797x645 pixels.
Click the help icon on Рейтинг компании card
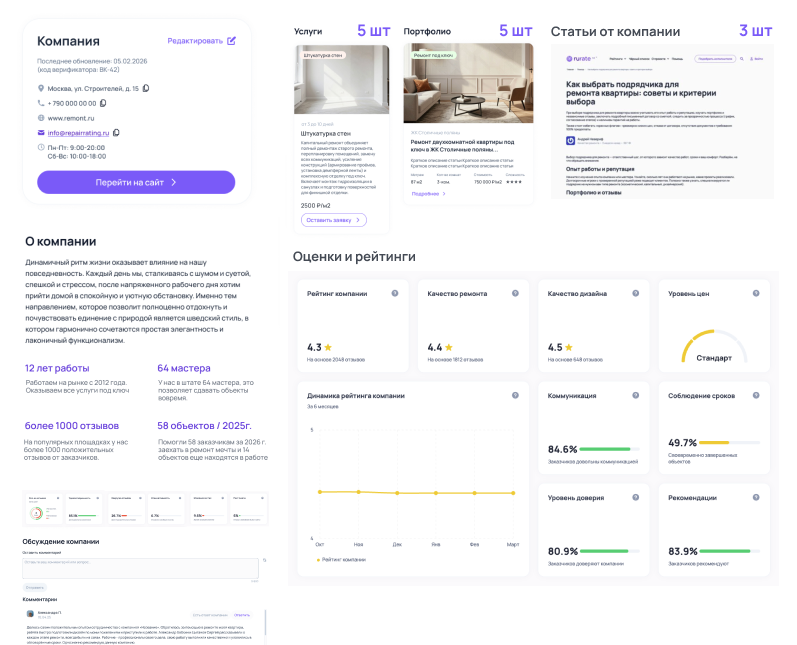(x=394, y=293)
